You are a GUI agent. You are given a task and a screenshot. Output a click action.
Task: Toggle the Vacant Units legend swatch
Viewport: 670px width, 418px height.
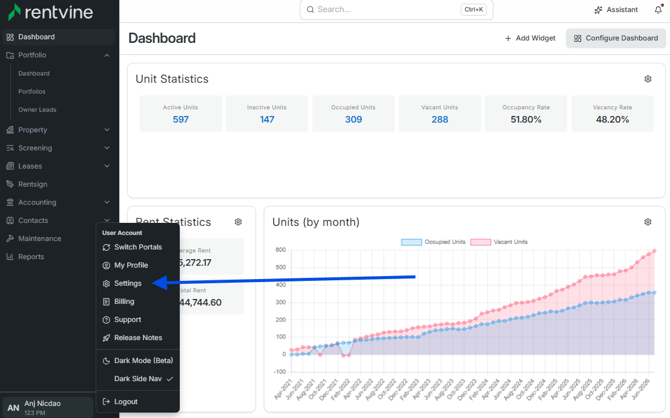coord(480,242)
